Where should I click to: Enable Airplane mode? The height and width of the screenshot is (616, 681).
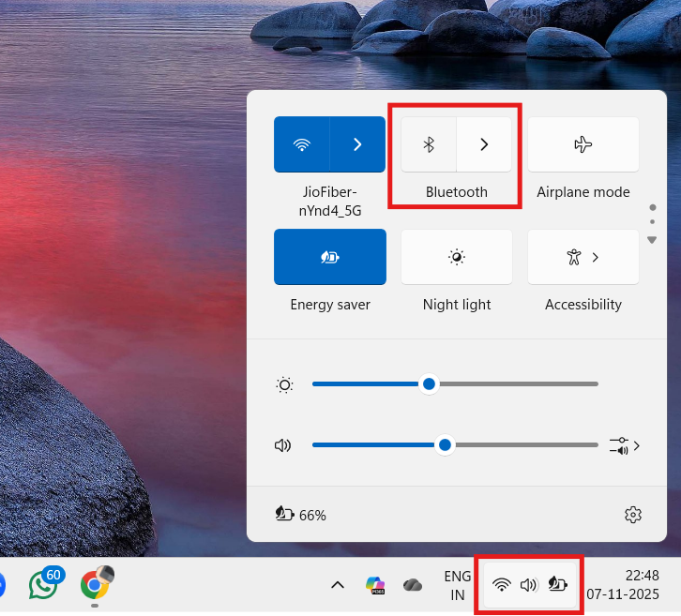pos(583,144)
